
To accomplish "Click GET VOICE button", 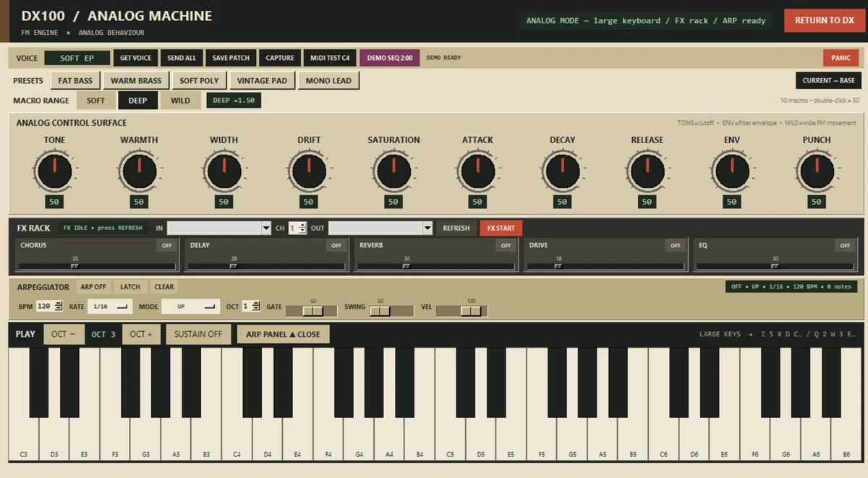I will pos(136,58).
